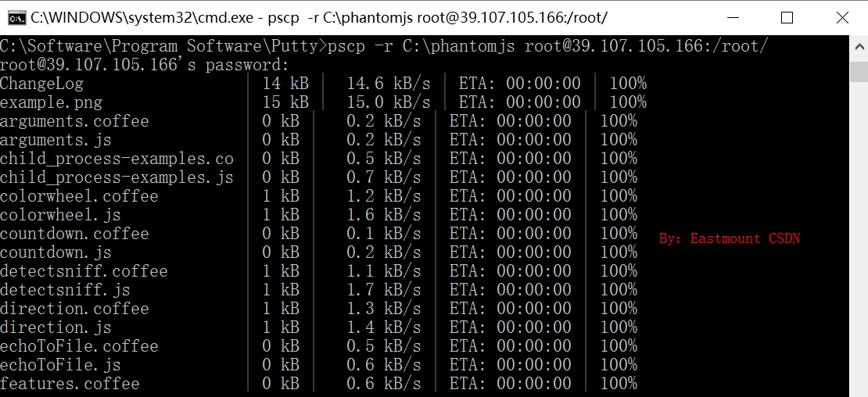Click the 100% value on example.png row
The height and width of the screenshot is (397, 868).
coord(628,102)
